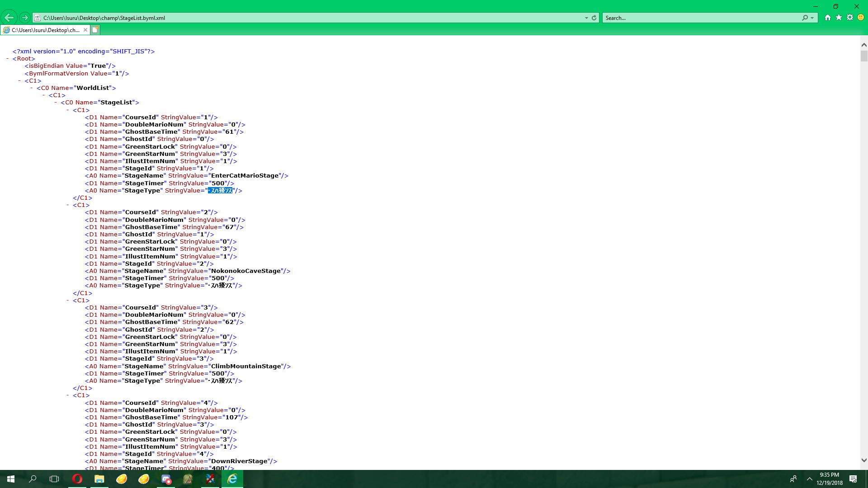Go forward using the Forward button
The height and width of the screenshot is (488, 868).
(25, 17)
